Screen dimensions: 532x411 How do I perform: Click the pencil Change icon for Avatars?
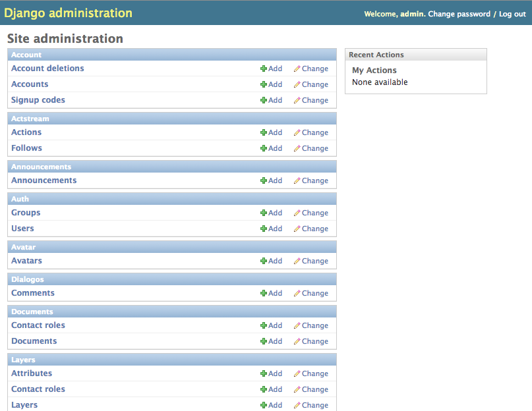(x=297, y=261)
